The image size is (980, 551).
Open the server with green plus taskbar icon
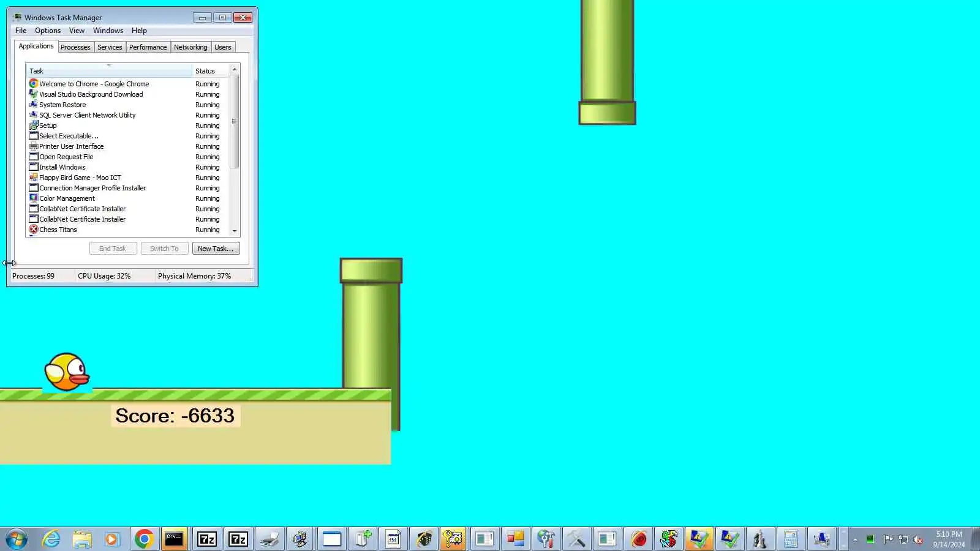[363, 539]
